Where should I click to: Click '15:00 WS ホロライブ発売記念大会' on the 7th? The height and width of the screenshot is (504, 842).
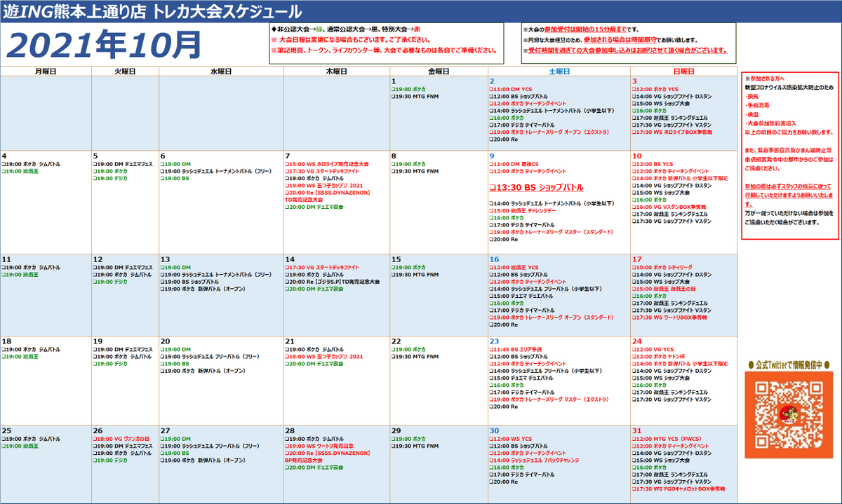pos(327,163)
